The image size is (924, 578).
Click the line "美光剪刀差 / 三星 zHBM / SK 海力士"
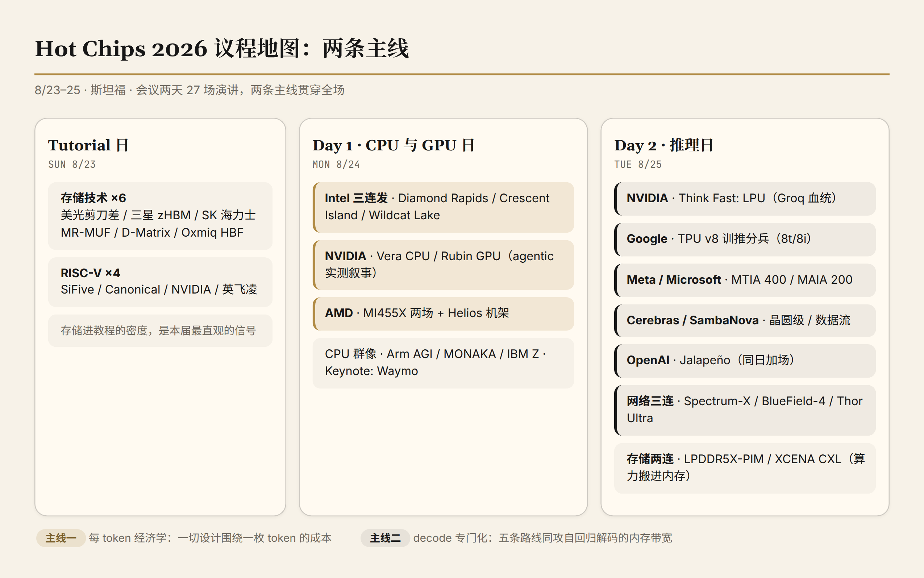pos(158,215)
